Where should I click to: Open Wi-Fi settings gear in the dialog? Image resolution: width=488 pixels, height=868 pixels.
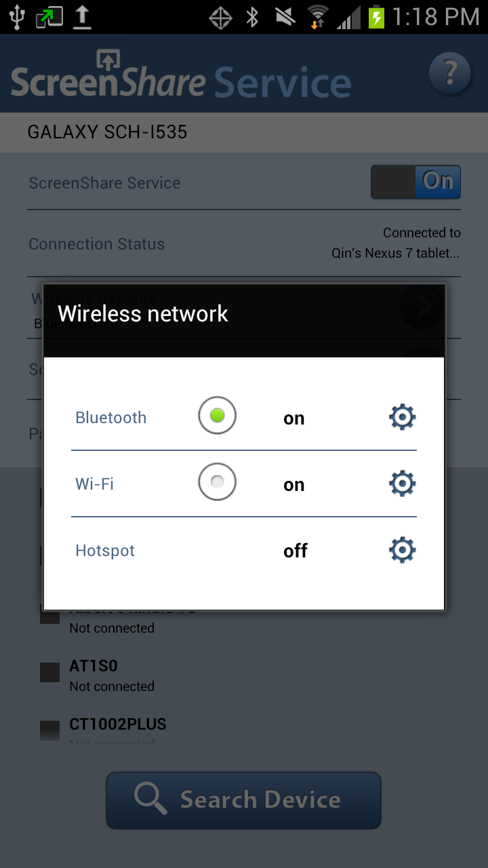pos(402,484)
